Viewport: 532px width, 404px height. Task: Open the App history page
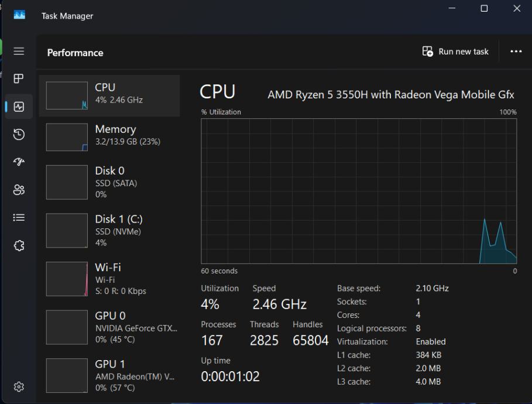point(19,135)
